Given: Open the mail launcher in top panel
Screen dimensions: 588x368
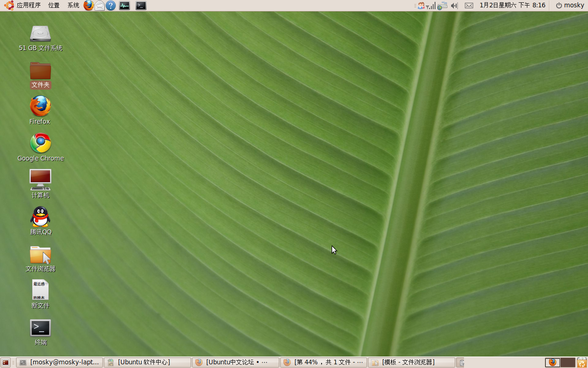Looking at the screenshot, I should tap(100, 6).
